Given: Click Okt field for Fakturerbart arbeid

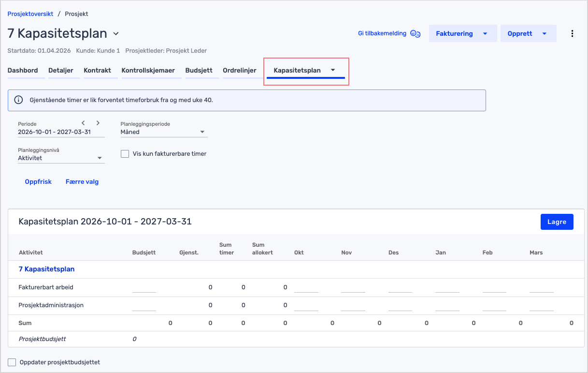Looking at the screenshot, I should pyautogui.click(x=306, y=287).
